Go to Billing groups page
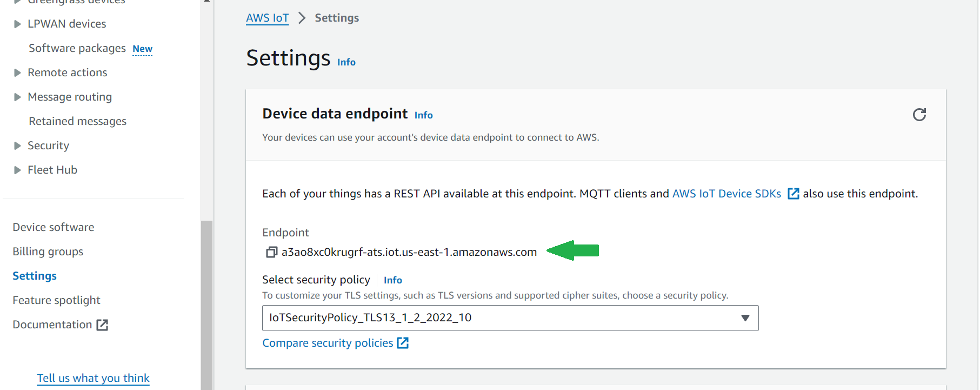Screen dimensions: 980x390 [x=48, y=252]
